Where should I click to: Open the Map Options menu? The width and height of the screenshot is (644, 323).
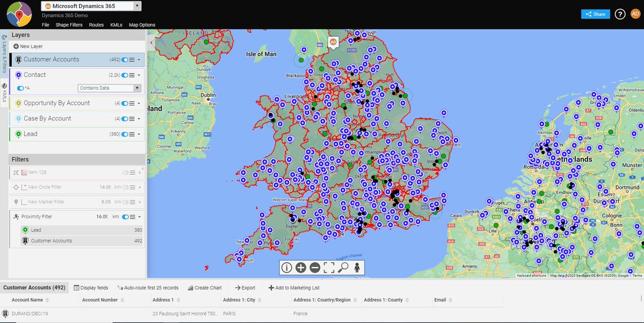click(x=143, y=24)
